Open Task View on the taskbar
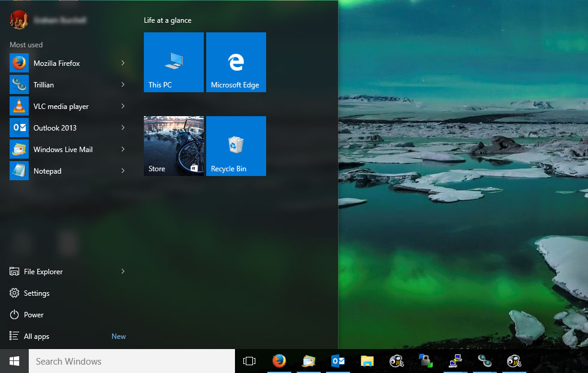 coord(249,361)
